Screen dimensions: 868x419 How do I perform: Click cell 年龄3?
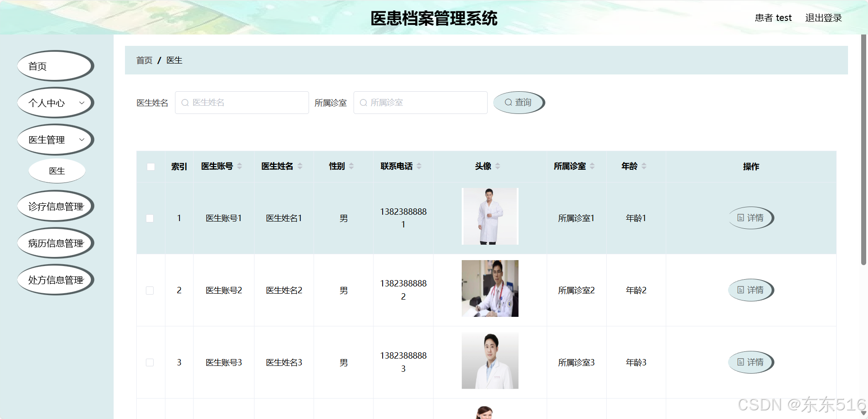pos(636,362)
